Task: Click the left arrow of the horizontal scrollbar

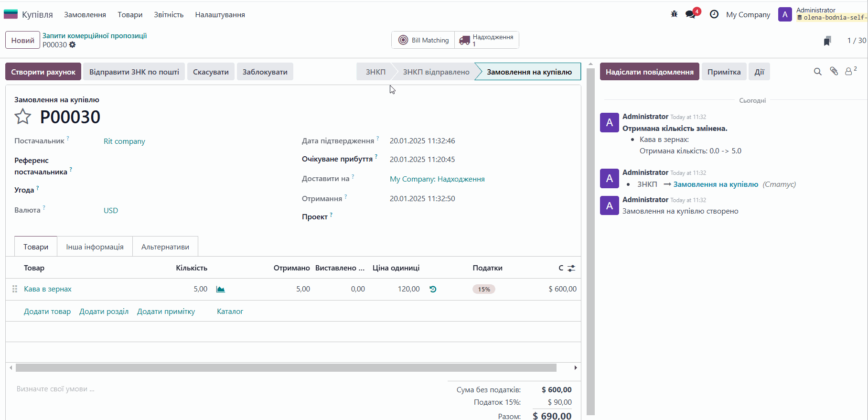Action: (11, 367)
